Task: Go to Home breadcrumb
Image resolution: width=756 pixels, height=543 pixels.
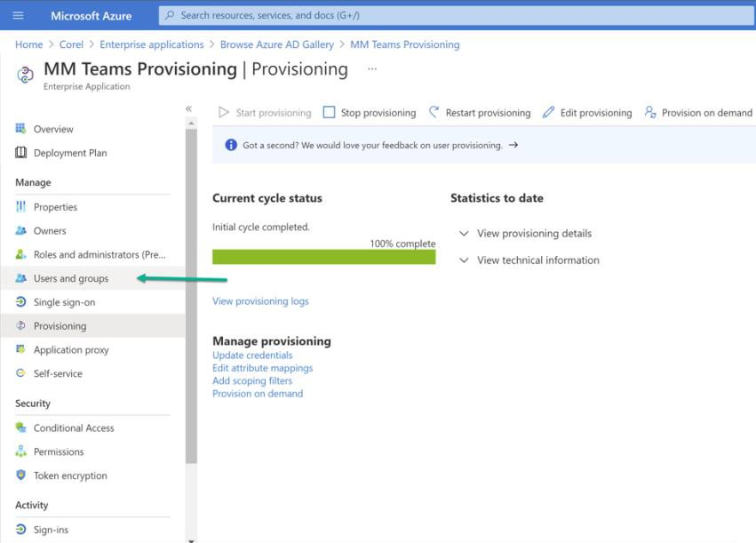Action: (x=29, y=44)
